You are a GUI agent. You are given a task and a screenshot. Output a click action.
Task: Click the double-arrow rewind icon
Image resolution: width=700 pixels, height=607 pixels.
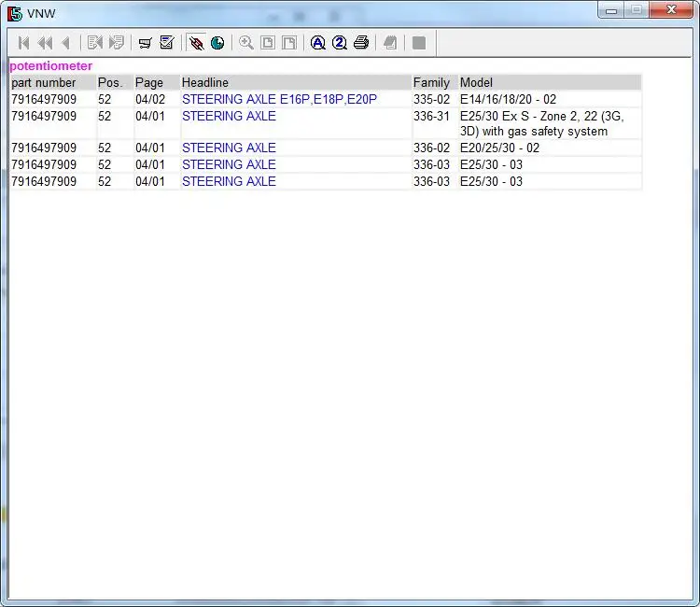tap(45, 43)
